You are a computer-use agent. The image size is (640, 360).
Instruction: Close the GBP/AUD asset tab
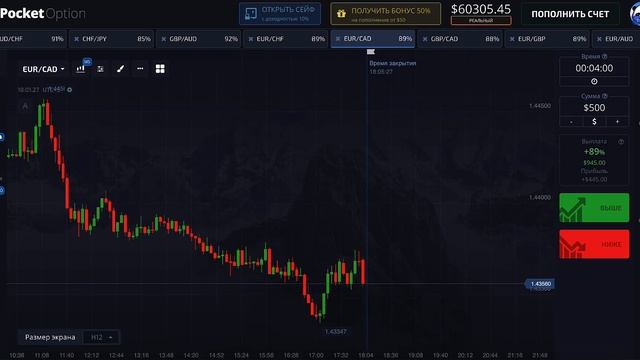click(164, 39)
